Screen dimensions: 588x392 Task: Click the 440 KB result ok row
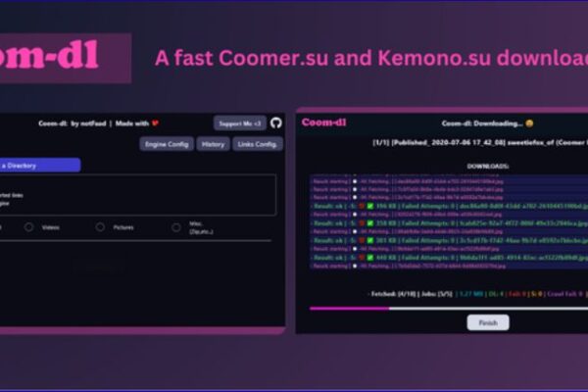[449, 258]
